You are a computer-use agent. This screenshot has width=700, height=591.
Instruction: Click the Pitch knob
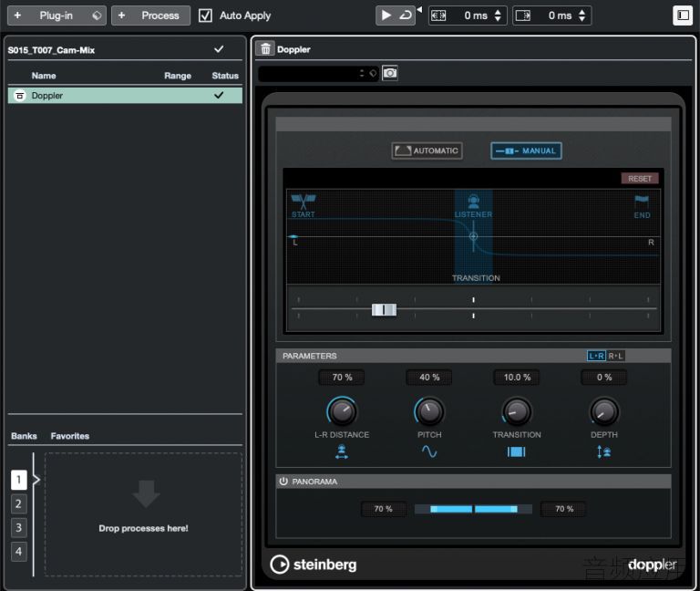429,411
